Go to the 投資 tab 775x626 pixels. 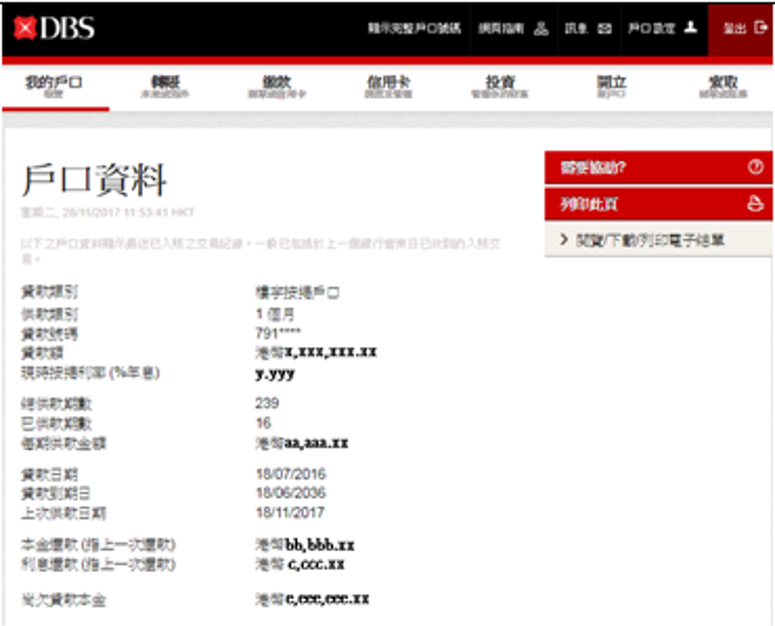[x=499, y=87]
